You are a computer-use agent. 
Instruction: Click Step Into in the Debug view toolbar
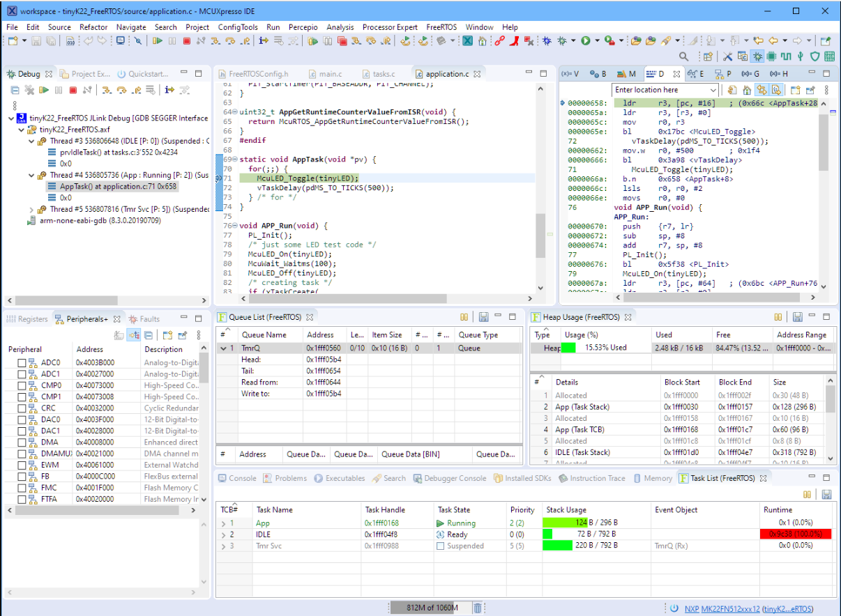click(106, 90)
